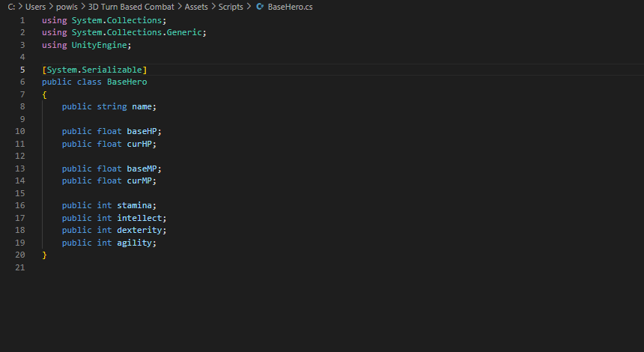Click the C# file icon in breadcrumb
Image resolution: width=644 pixels, height=352 pixels.
coord(260,7)
